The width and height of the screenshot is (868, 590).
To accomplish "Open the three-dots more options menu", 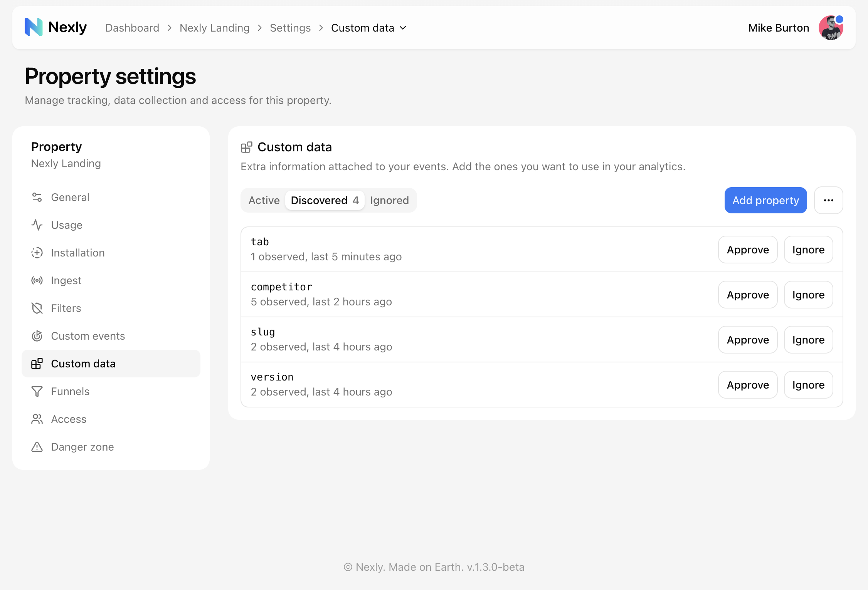I will click(829, 200).
